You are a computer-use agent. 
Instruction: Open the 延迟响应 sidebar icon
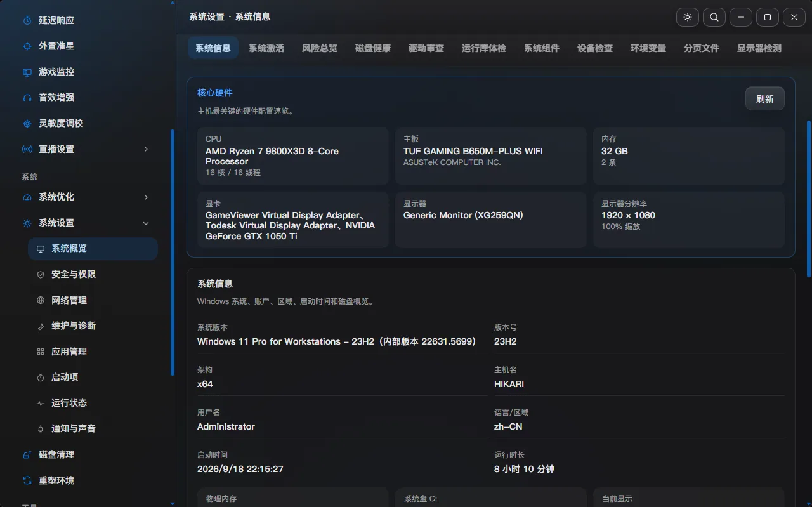click(27, 20)
